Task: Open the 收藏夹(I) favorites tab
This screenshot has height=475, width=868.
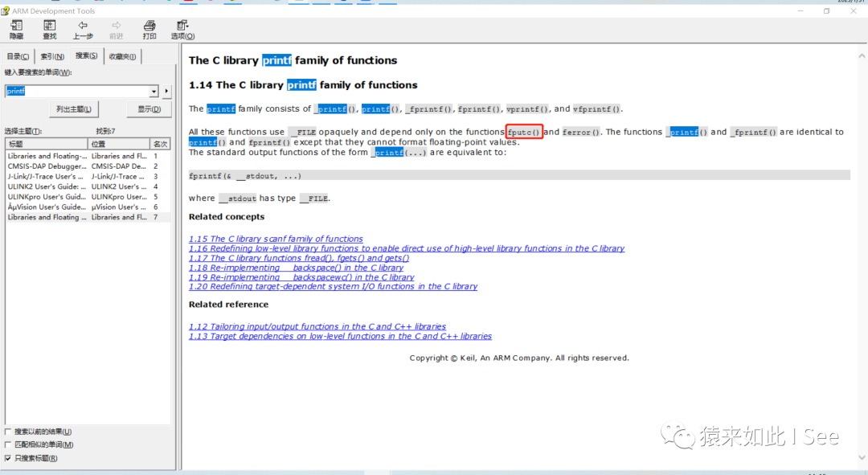Action: click(122, 56)
